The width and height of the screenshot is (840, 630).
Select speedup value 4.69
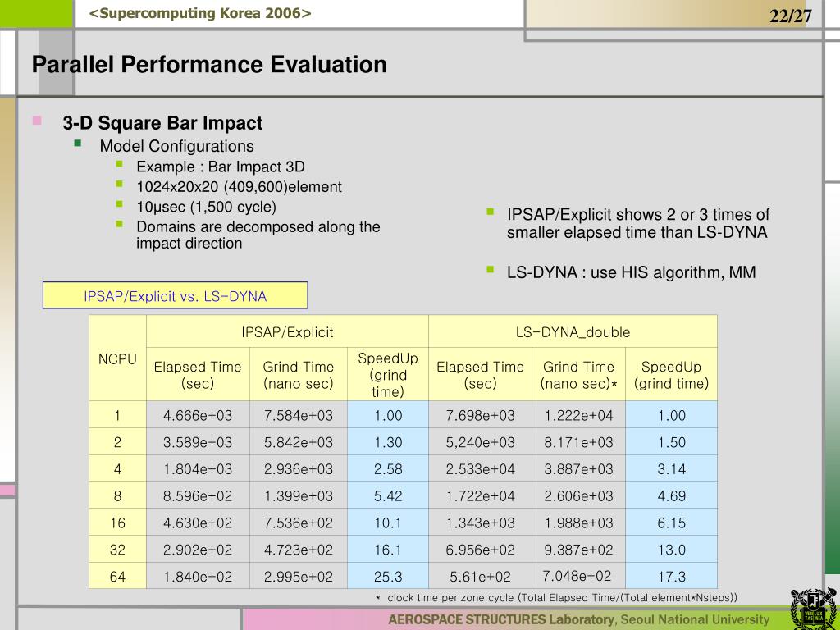click(x=671, y=495)
